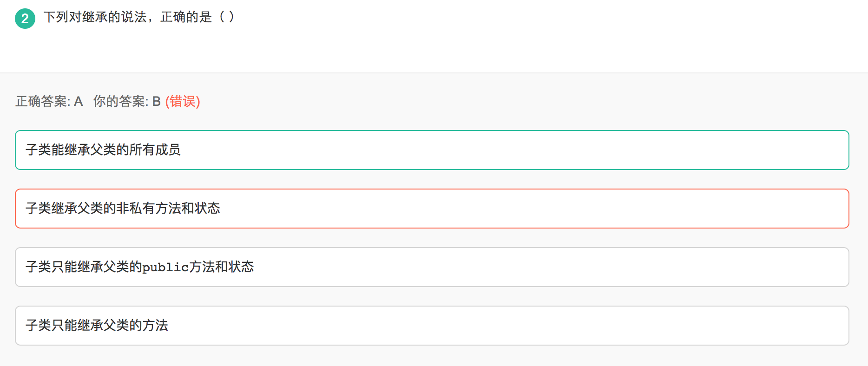This screenshot has height=366, width=868.
Task: Select option 子类能继承父类的所有成员
Action: click(x=432, y=150)
